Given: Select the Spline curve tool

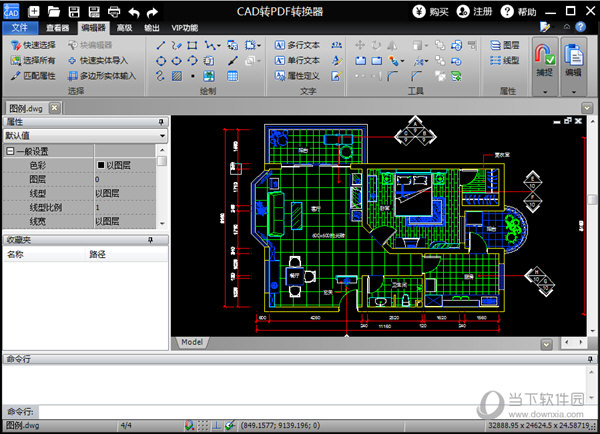Looking at the screenshot, I should coord(161,76).
